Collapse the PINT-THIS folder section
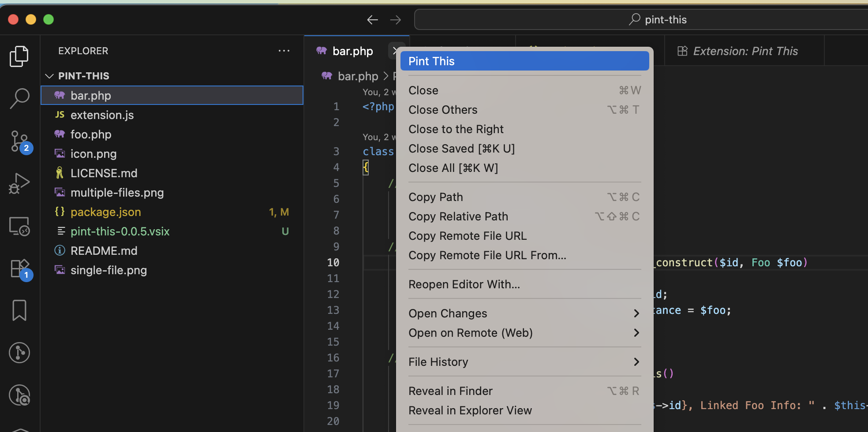Viewport: 868px width, 432px height. point(49,76)
